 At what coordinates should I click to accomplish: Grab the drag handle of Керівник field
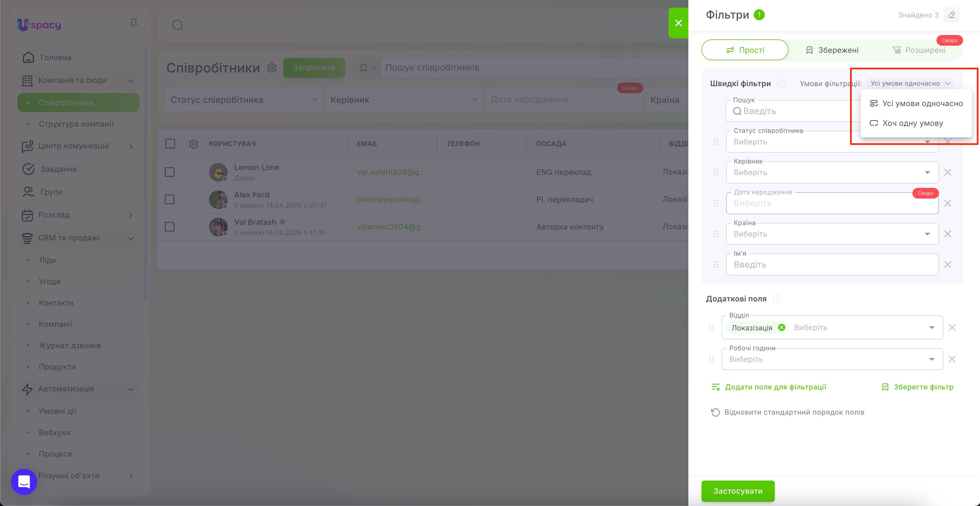click(716, 172)
